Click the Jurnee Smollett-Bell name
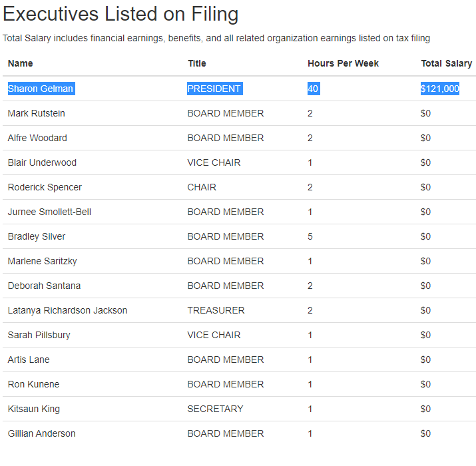 pyautogui.click(x=49, y=212)
